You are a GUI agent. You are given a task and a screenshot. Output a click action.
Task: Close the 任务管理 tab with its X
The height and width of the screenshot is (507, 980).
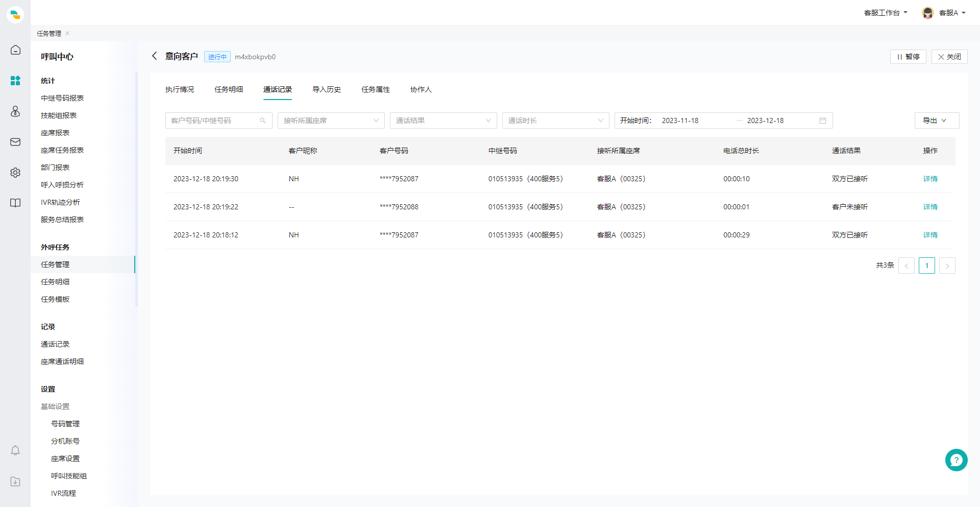tap(67, 33)
